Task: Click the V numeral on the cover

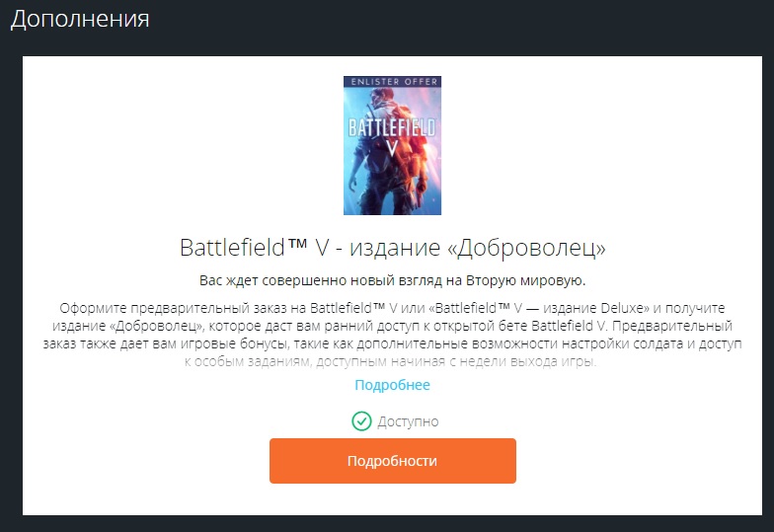Action: pyautogui.click(x=392, y=148)
